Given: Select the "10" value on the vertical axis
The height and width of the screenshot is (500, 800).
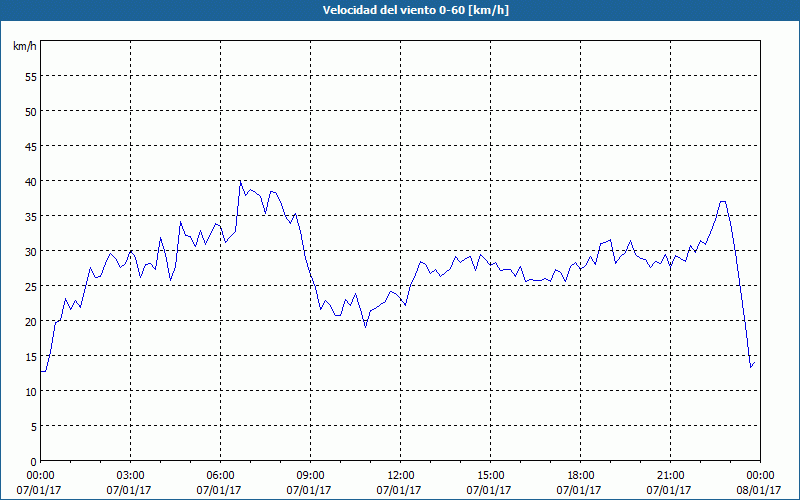Looking at the screenshot, I should 31,391.
